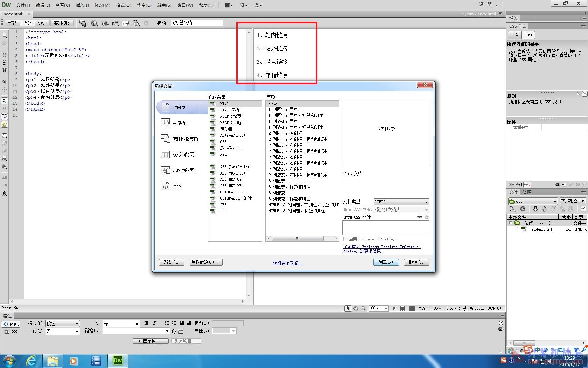
Task: Open the 站点(S) menu
Action: tap(164, 5)
